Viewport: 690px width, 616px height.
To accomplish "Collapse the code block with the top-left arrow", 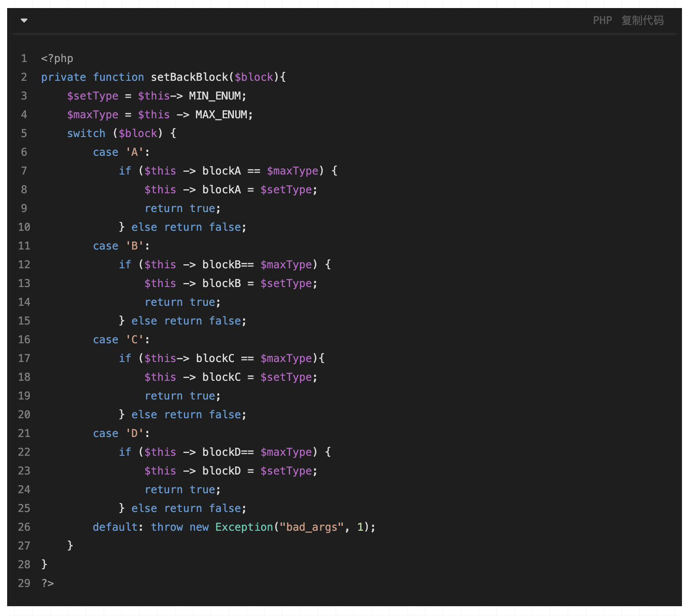I will click(24, 21).
